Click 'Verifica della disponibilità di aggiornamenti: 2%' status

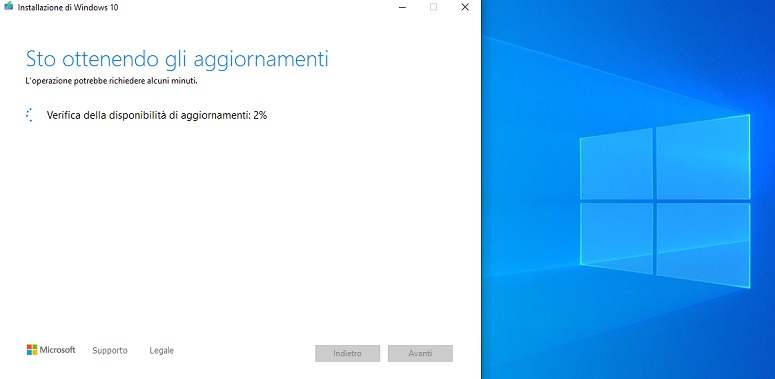pos(157,115)
